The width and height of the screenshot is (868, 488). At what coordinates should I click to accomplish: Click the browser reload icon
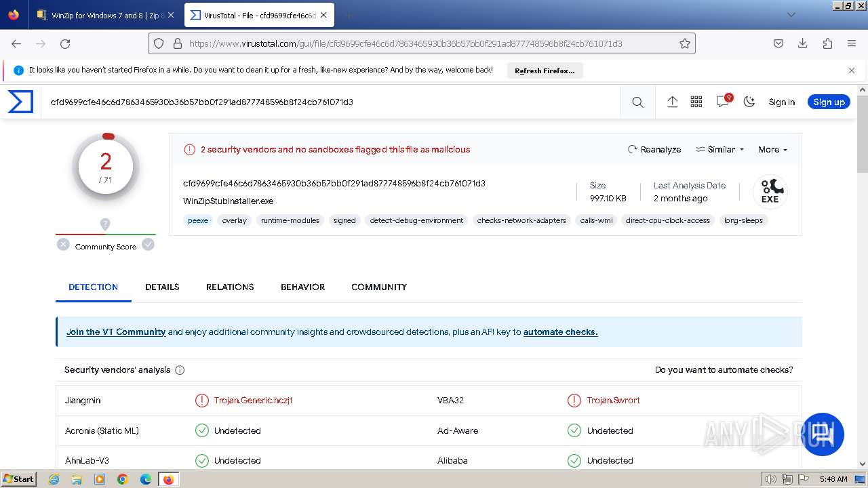point(65,43)
